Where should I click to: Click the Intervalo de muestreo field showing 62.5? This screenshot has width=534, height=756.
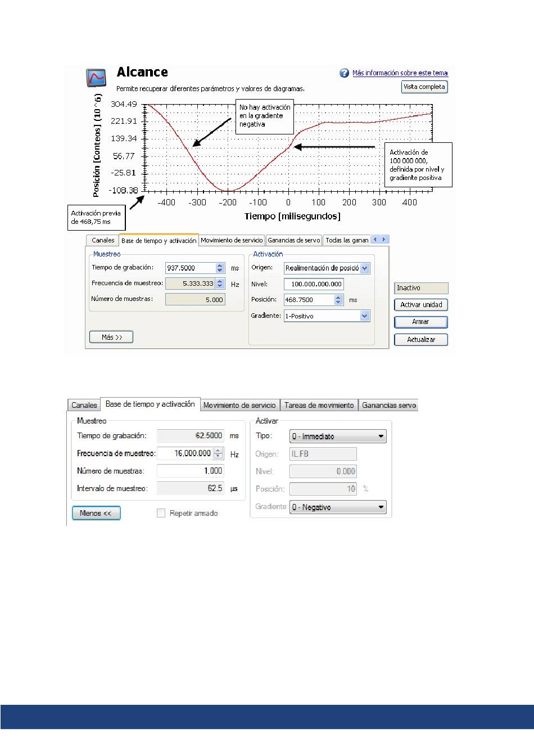coord(191,488)
